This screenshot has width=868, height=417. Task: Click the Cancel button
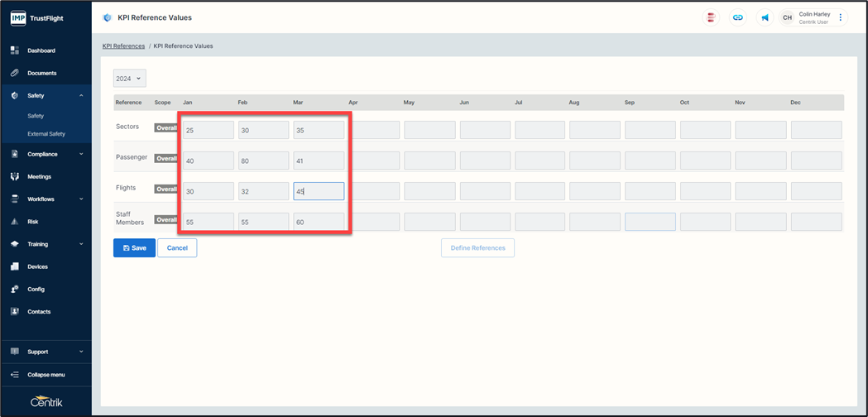177,248
